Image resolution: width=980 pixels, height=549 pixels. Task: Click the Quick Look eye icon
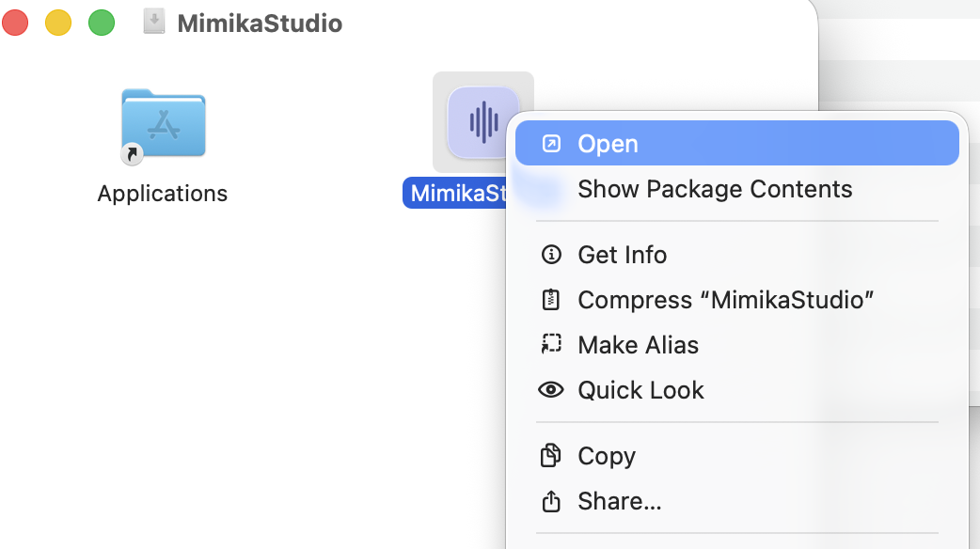551,389
